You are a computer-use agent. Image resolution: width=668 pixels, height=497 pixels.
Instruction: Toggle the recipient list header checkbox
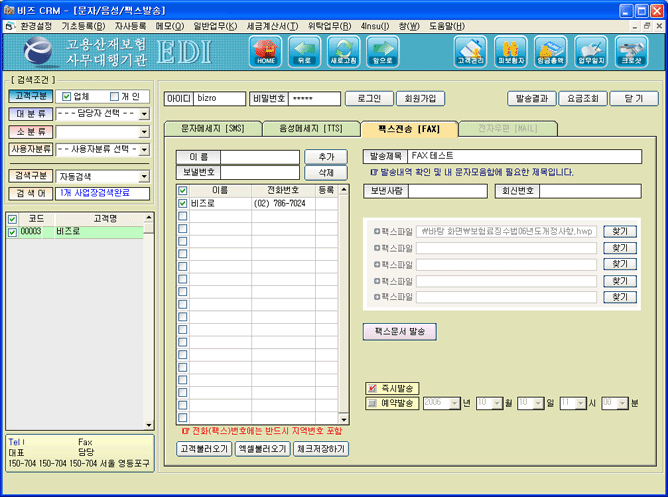[182, 190]
